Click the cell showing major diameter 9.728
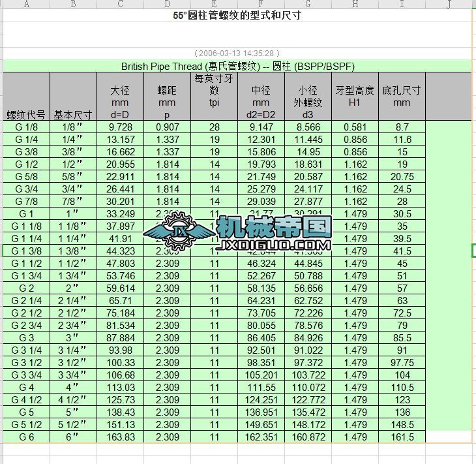 [121, 127]
